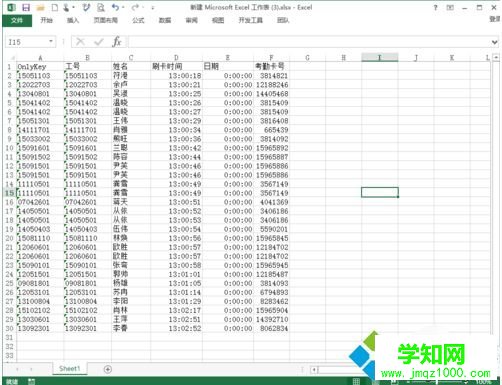Click the Help question mark icon
This screenshot has width=502, height=385.
point(435,7)
